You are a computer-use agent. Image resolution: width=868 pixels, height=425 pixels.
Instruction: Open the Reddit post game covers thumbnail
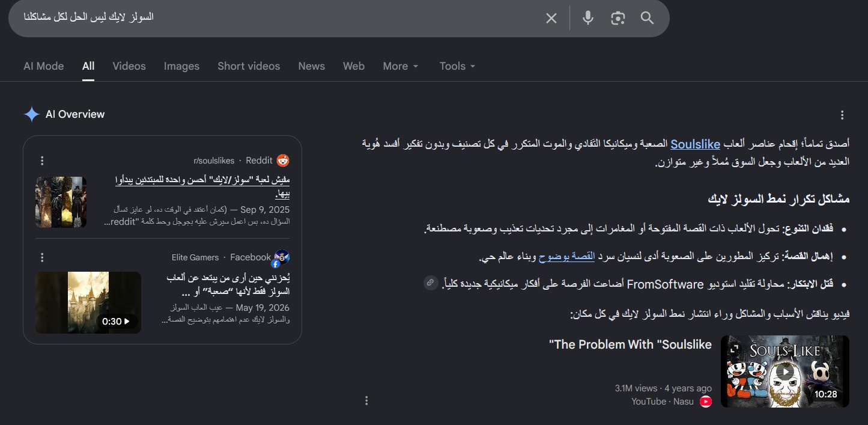coord(61,202)
